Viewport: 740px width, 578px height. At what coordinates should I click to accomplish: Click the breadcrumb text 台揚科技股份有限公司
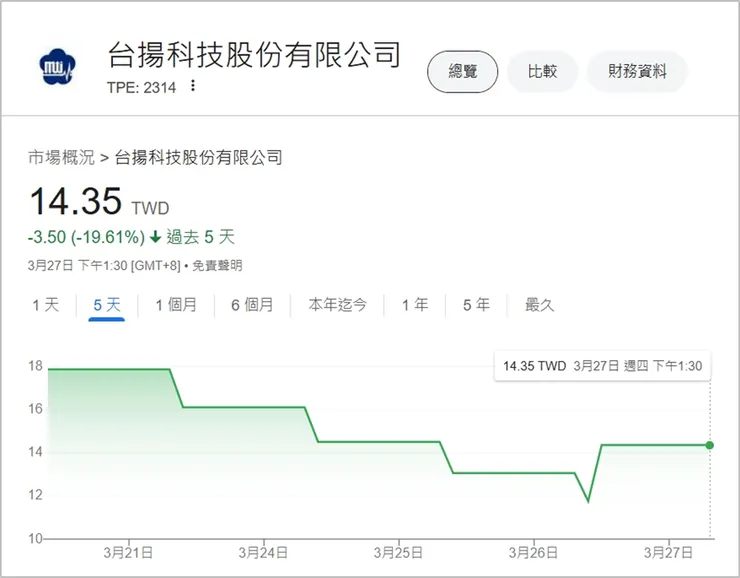pyautogui.click(x=199, y=158)
